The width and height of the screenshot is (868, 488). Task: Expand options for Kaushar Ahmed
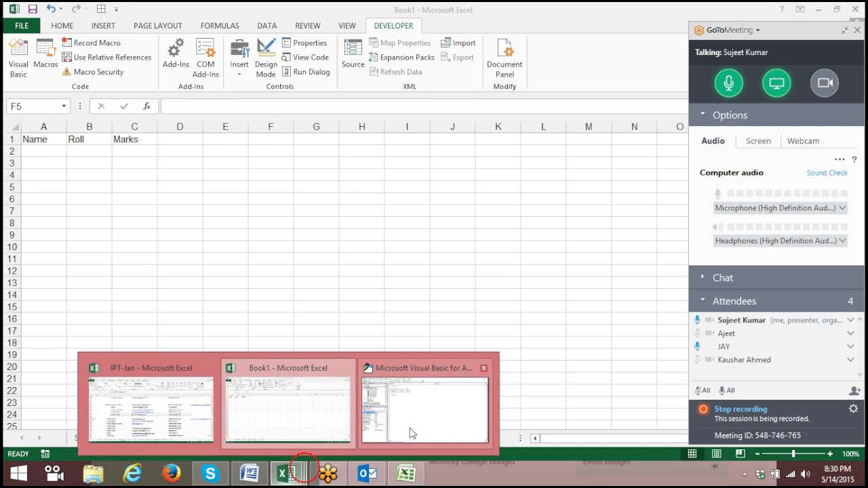tap(850, 360)
